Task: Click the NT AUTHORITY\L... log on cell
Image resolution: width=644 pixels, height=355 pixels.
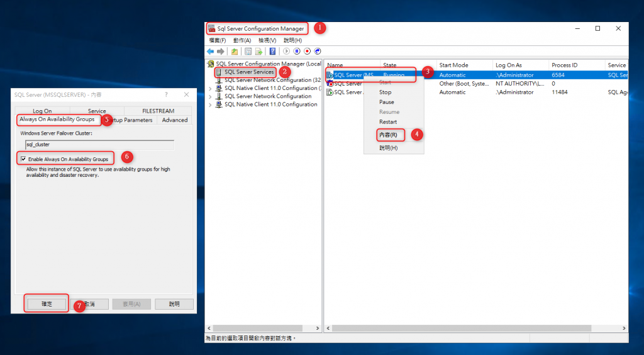Action: coord(519,84)
